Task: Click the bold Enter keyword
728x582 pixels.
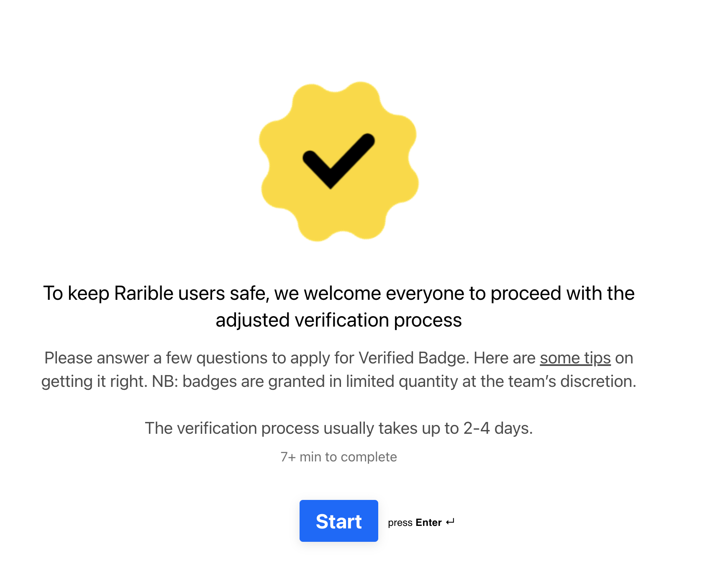Action: (428, 522)
